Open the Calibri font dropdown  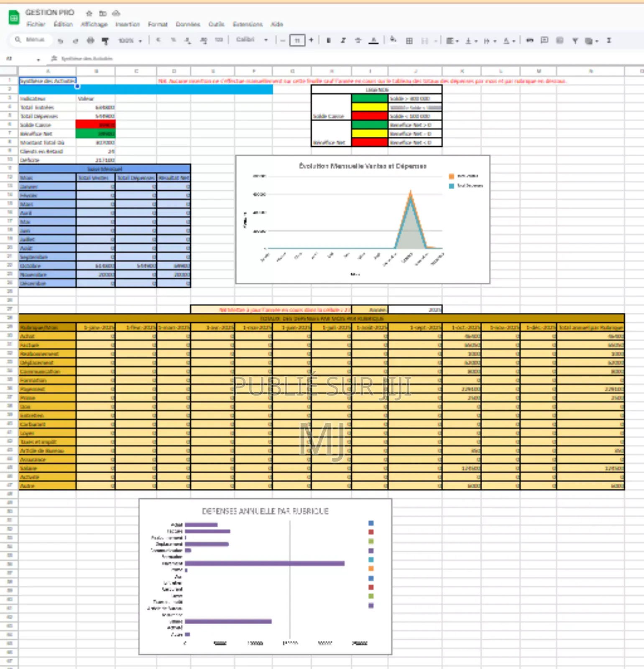pyautogui.click(x=251, y=40)
